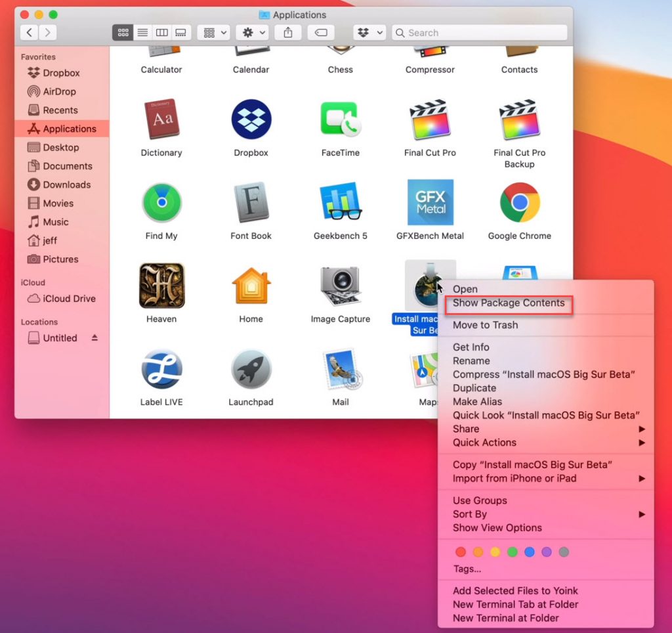Select Move to Trash
Screen dimensions: 672x633
click(x=486, y=325)
